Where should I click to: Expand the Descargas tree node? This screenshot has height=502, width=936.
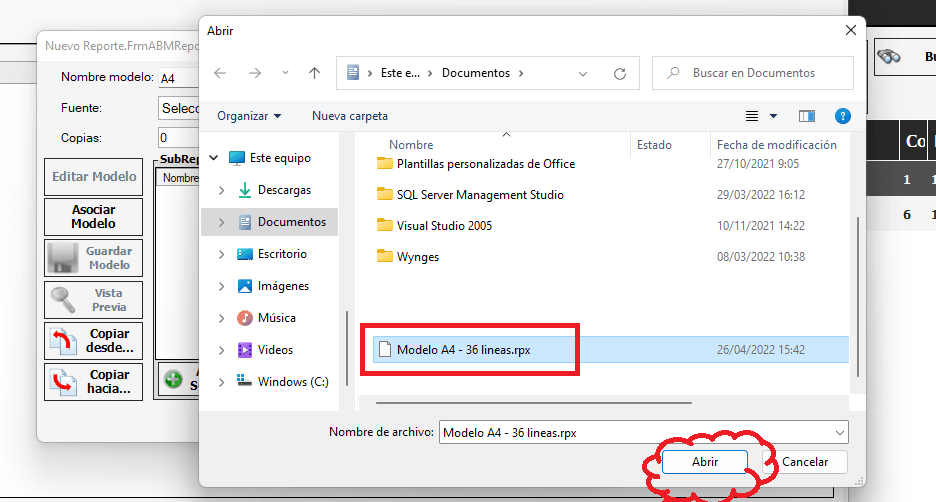[221, 190]
